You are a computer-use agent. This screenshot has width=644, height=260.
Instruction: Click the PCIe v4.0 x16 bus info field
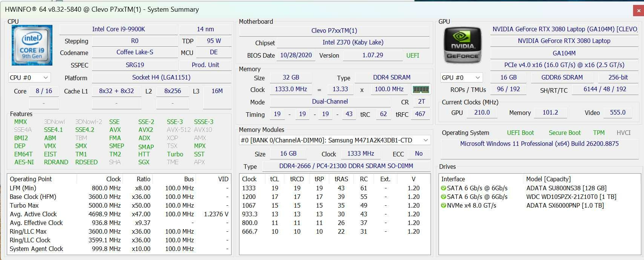coord(564,65)
